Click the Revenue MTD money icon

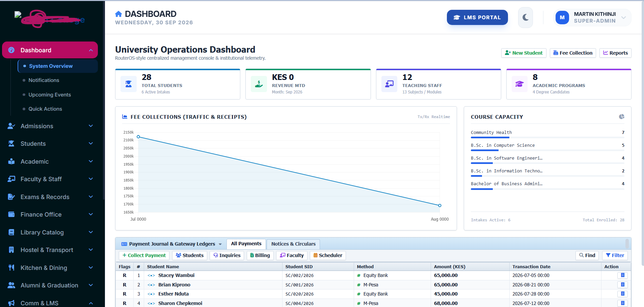pyautogui.click(x=259, y=84)
